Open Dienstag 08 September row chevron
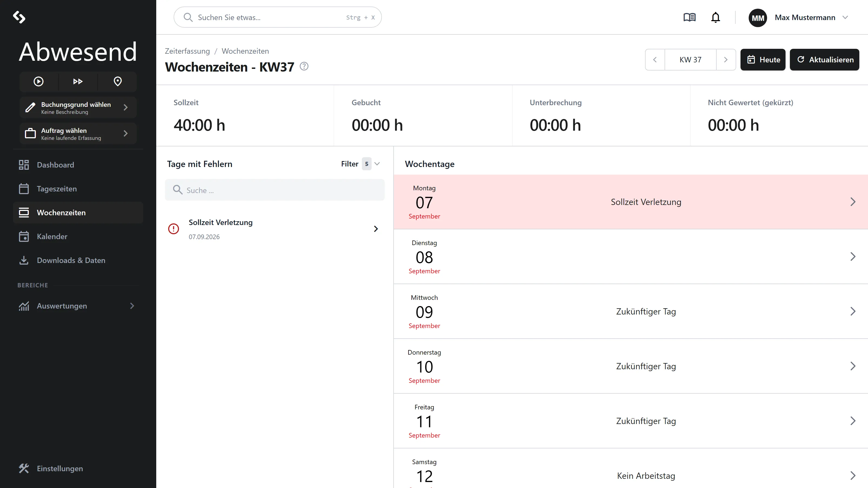868x488 pixels. point(853,257)
